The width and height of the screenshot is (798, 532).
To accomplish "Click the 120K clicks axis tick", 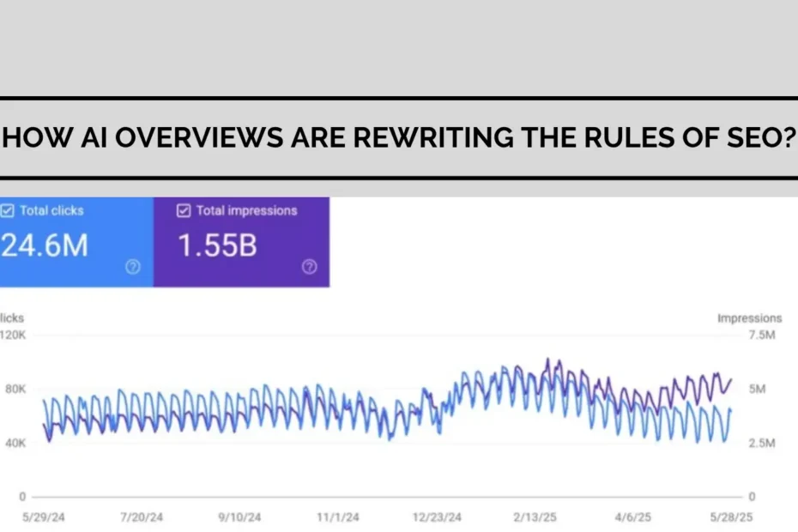I will (x=13, y=336).
